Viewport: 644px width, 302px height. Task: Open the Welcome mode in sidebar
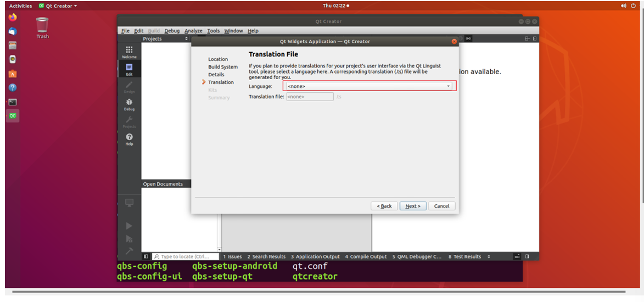pyautogui.click(x=129, y=52)
